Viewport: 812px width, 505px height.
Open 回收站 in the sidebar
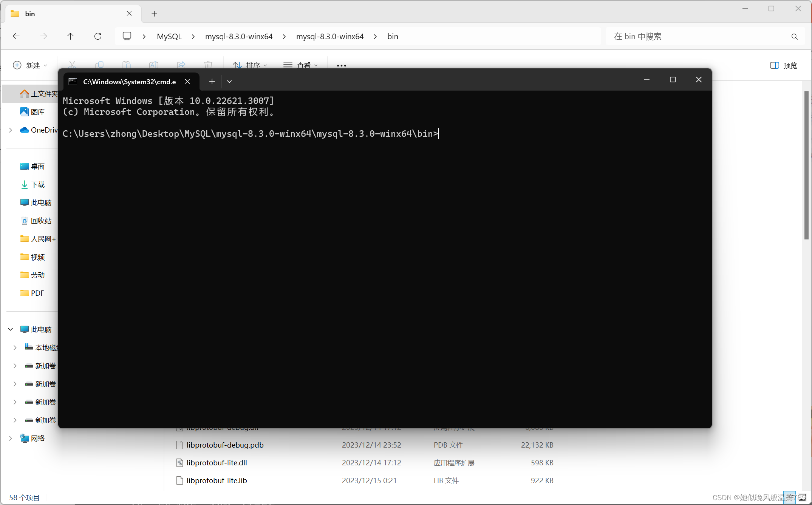click(36, 221)
